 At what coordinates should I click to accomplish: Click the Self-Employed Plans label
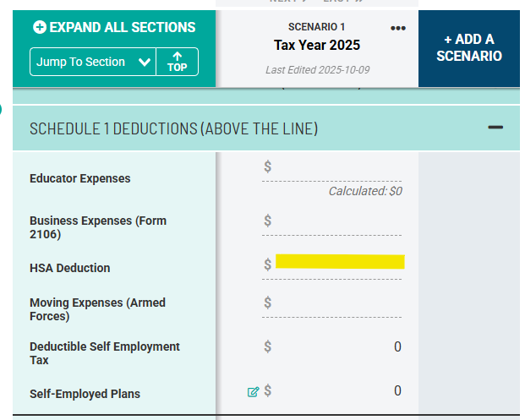coord(85,394)
